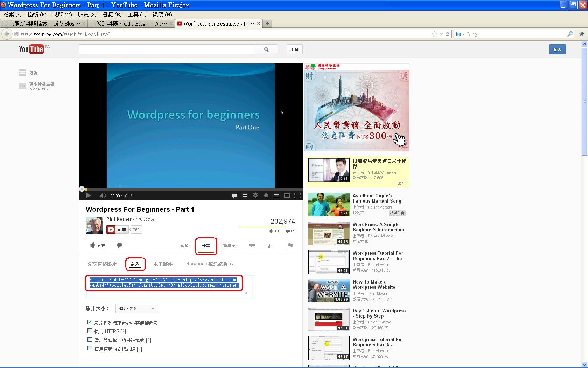The height and width of the screenshot is (368, 588).
Task: Select the 關於 tab under video
Action: coord(184,246)
